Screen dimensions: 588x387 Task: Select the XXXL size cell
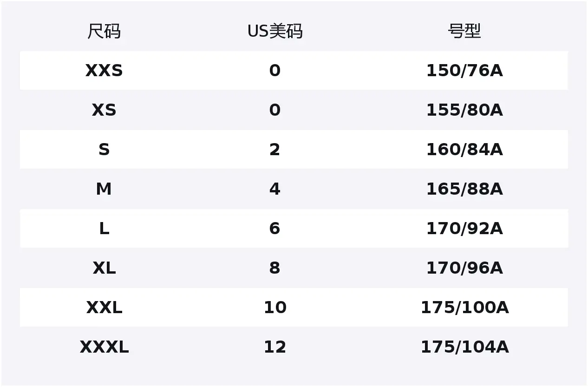point(104,347)
